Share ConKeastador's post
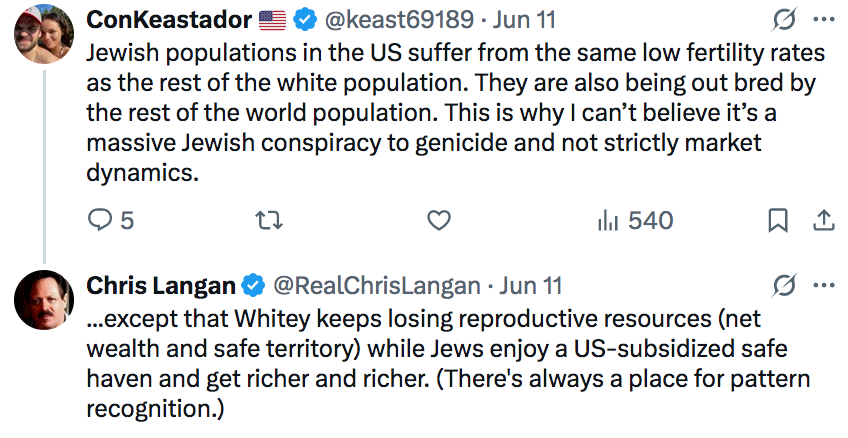This screenshot has width=848, height=438. pos(824,220)
